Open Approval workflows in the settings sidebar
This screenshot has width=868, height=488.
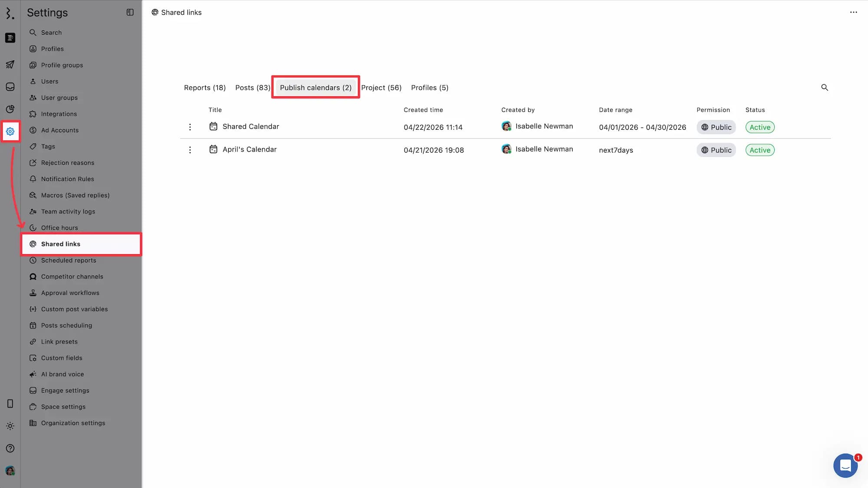click(70, 292)
